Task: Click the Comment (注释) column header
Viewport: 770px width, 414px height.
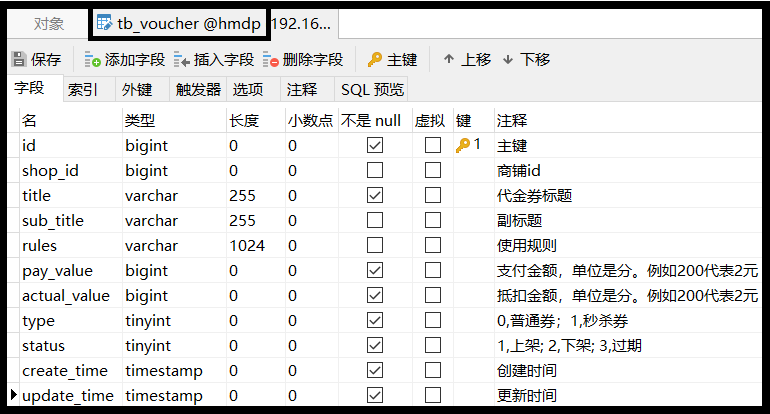Action: pos(628,120)
